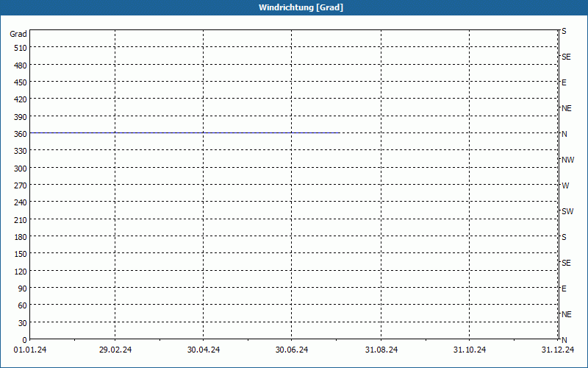The width and height of the screenshot is (588, 368).
Task: Select the 30.06.24 date on the x-axis
Action: coord(292,350)
